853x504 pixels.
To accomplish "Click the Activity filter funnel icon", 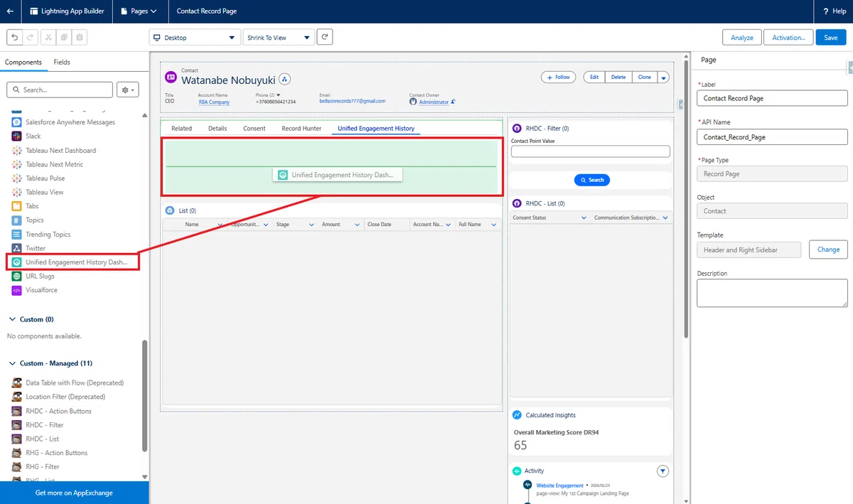I will tap(662, 471).
